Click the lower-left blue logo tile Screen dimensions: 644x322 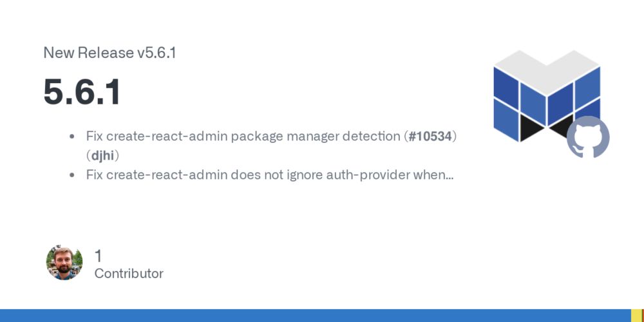pos(506,120)
